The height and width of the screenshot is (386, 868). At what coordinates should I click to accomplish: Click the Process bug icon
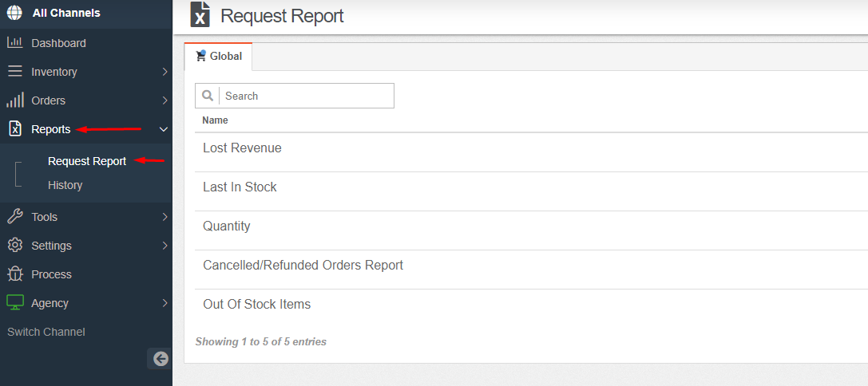[15, 274]
